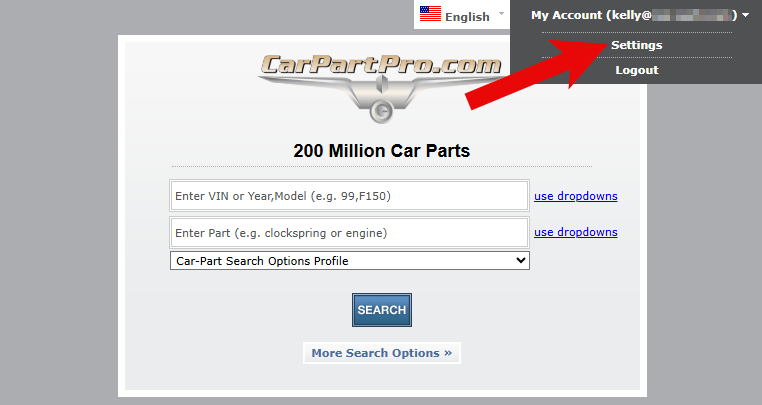Focus the Enter Part input field
This screenshot has width=762, height=405.
(x=349, y=233)
